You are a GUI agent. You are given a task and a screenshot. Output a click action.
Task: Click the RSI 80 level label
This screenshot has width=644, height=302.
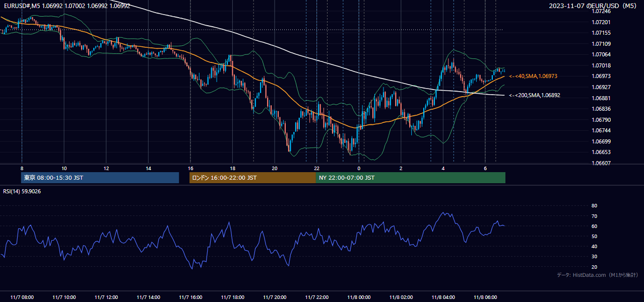click(594, 206)
